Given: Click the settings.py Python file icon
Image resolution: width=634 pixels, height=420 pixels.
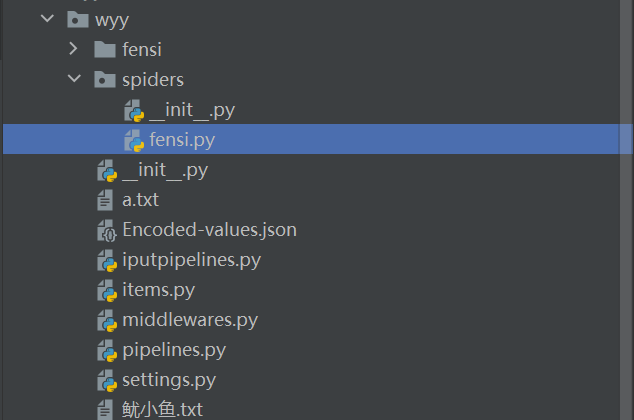Looking at the screenshot, I should point(105,380).
